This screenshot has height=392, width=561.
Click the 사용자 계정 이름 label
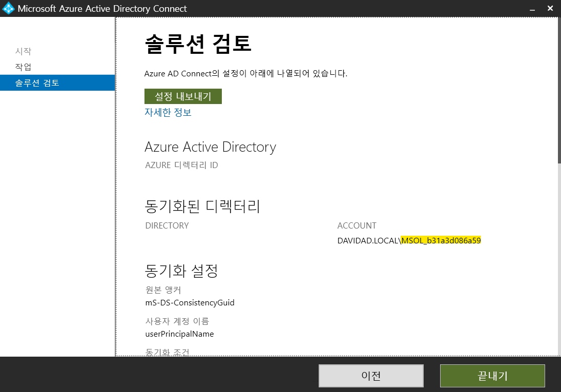coord(177,321)
